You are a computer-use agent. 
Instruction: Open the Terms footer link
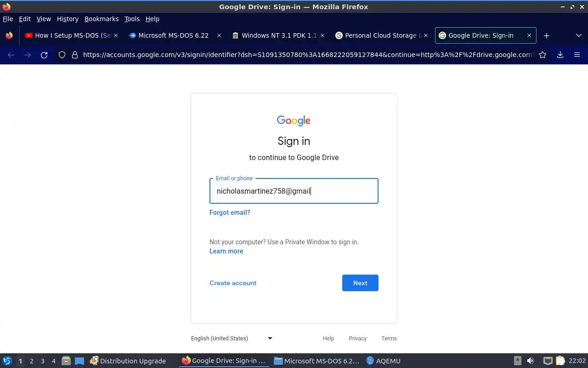coord(389,339)
